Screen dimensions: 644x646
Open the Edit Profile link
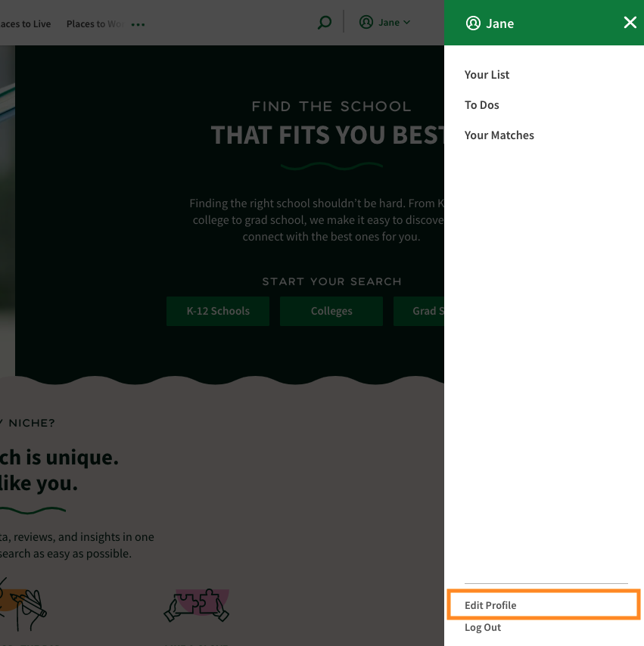[490, 605]
